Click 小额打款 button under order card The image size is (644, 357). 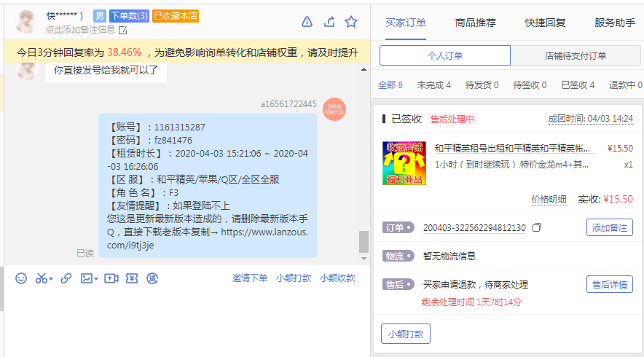pyautogui.click(x=406, y=334)
